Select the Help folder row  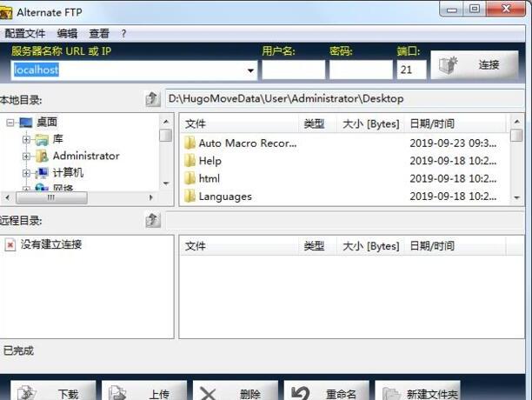click(x=345, y=161)
